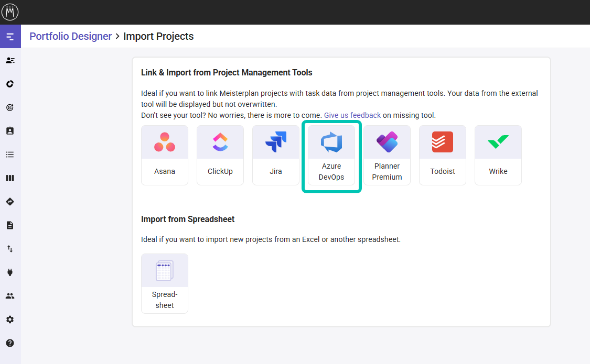Select the Asana import tile

pyautogui.click(x=165, y=155)
